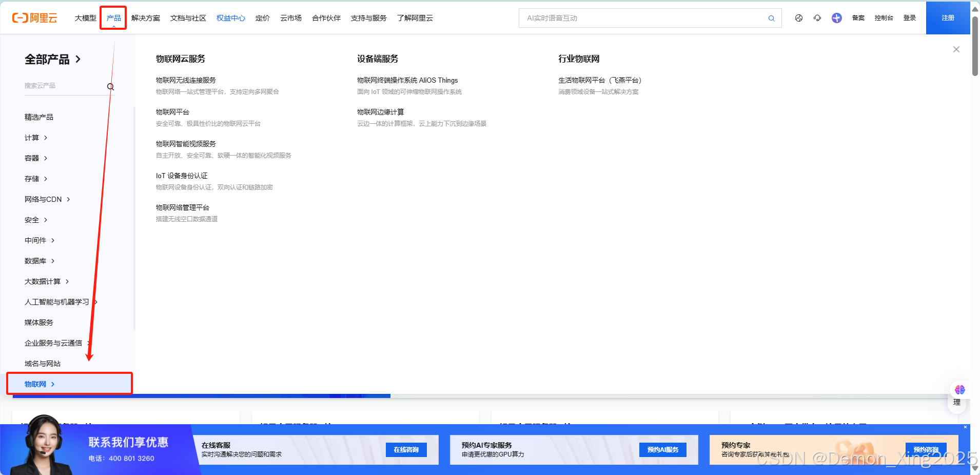This screenshot has height=475, width=980.
Task: Click the page vertical scrollbar
Action: pyautogui.click(x=975, y=46)
